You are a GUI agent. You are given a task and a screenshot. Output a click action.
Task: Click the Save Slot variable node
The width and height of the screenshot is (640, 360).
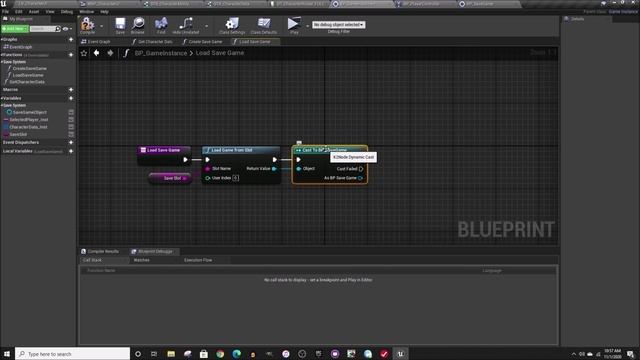click(x=170, y=178)
